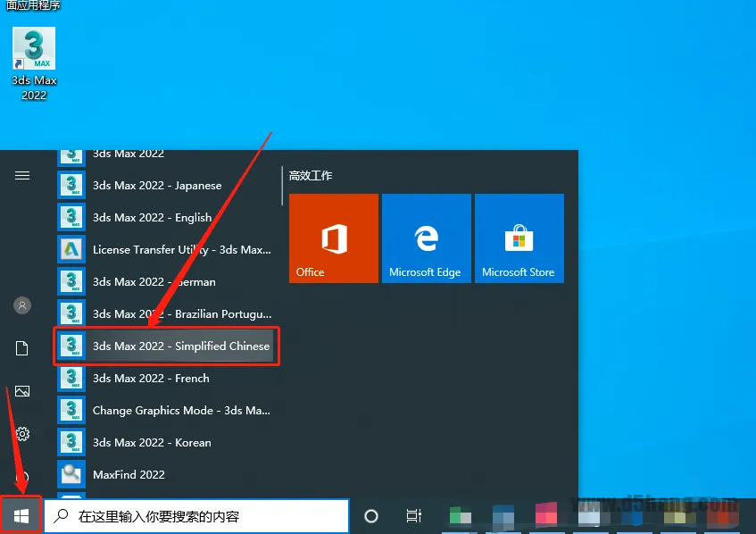Open the Pictures sidebar icon

coord(22,391)
